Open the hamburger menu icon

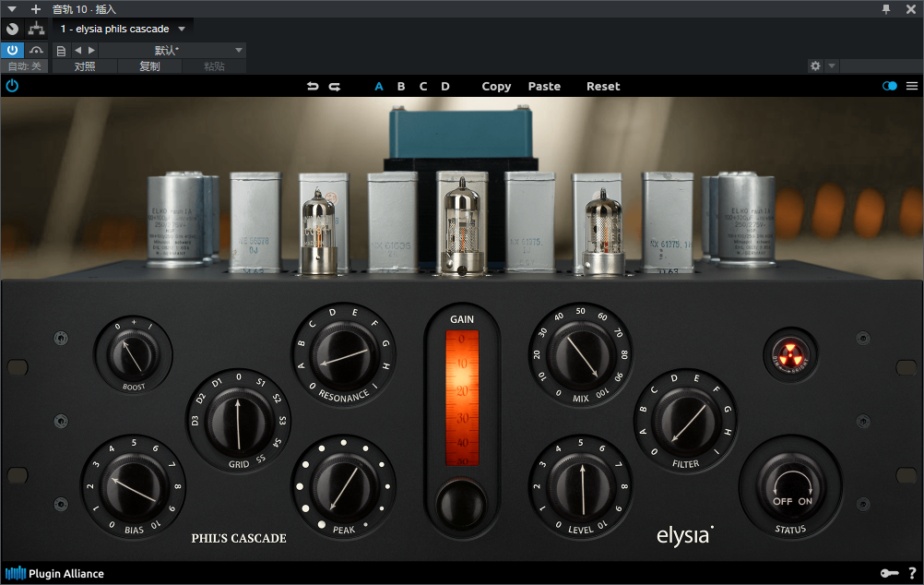click(x=912, y=86)
